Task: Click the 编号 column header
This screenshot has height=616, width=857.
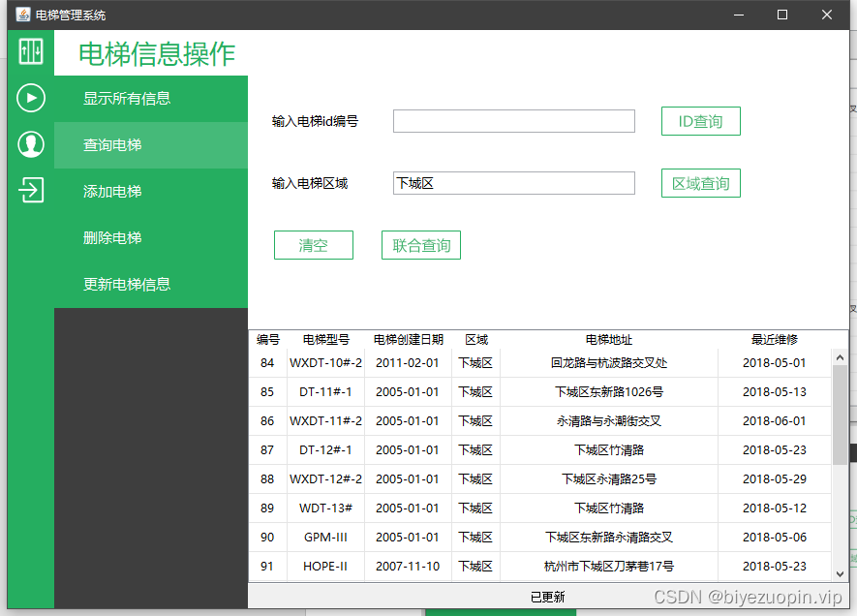Action: coord(268,340)
